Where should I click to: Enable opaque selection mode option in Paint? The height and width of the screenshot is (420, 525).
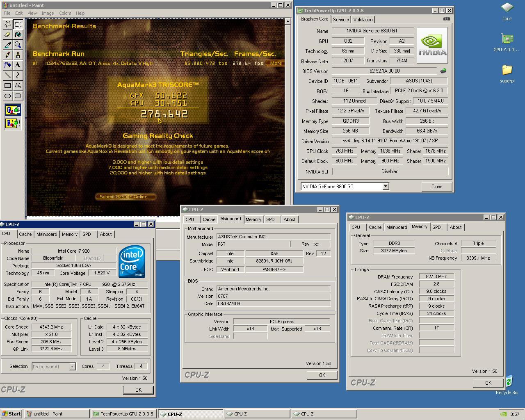13,111
